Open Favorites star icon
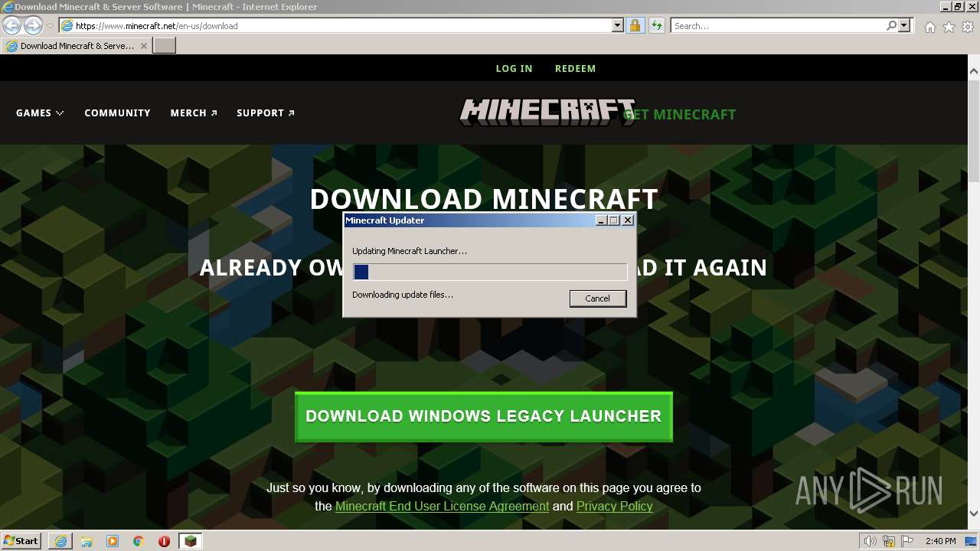This screenshot has height=551, width=980. click(x=949, y=27)
